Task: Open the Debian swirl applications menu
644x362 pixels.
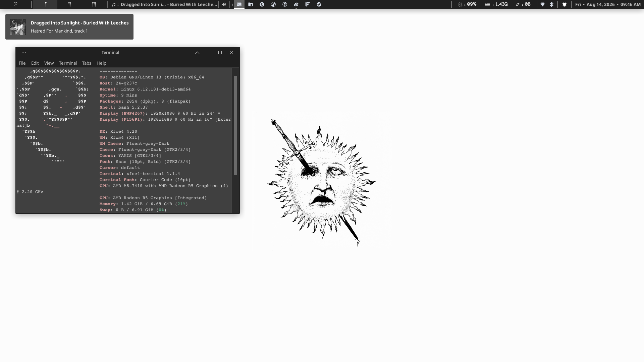Action: coord(15,4)
